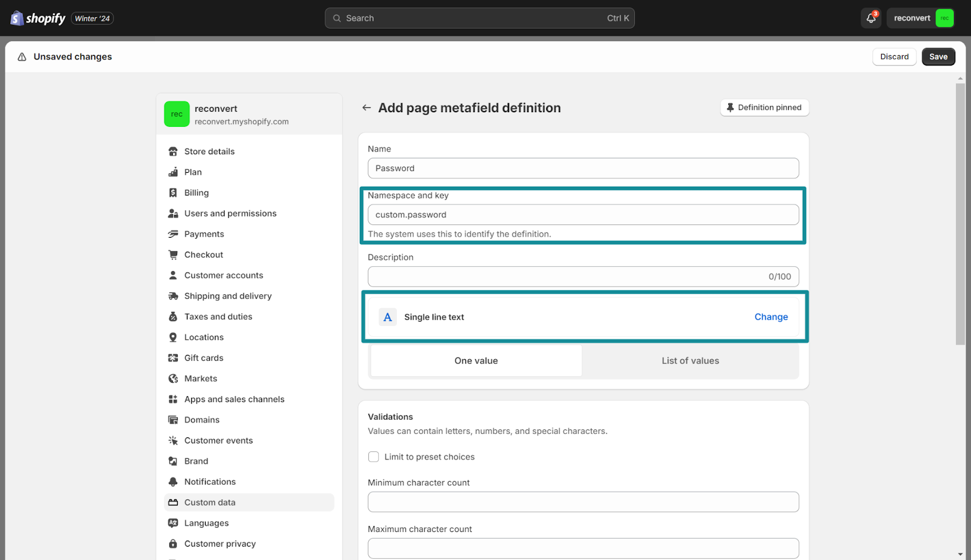Click Change to switch metafield type
971x560 pixels.
point(771,317)
